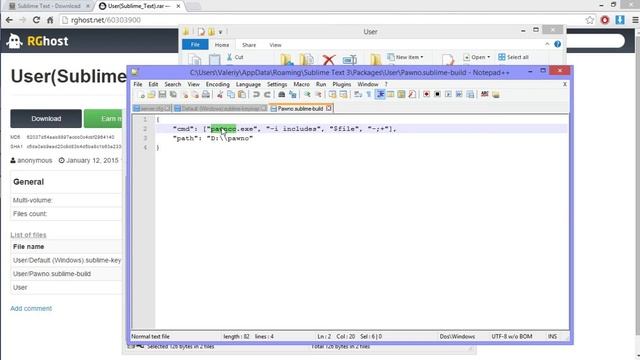Screen dimensions: 640x360
Task: Click the File tab in Explorer User window
Action: click(195, 44)
